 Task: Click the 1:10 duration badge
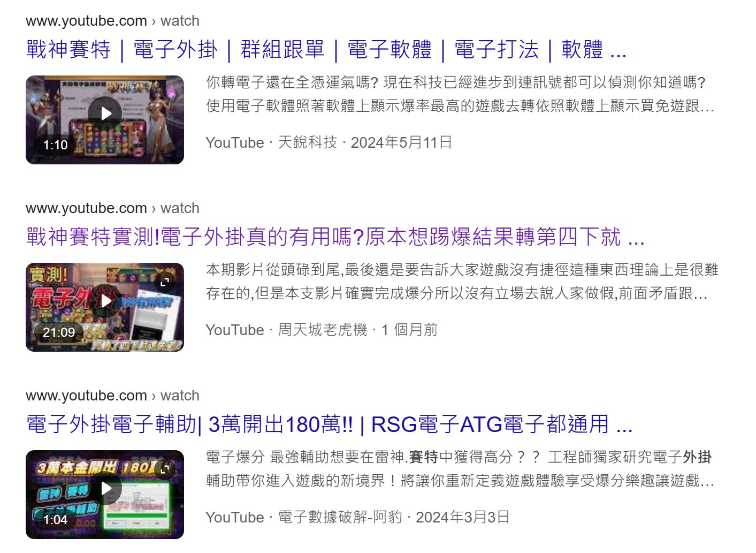coord(55,145)
